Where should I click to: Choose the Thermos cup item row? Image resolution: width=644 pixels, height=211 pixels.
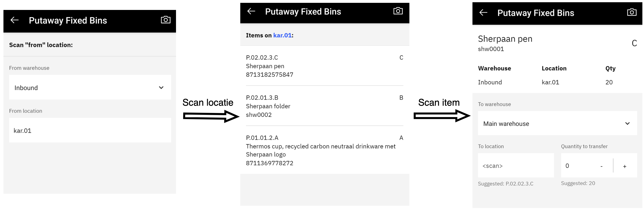(x=324, y=150)
